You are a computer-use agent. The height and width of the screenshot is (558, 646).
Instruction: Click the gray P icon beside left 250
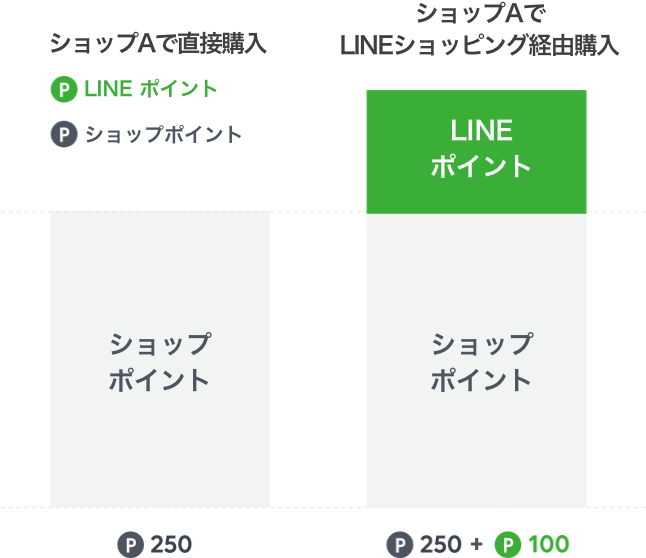pyautogui.click(x=131, y=544)
